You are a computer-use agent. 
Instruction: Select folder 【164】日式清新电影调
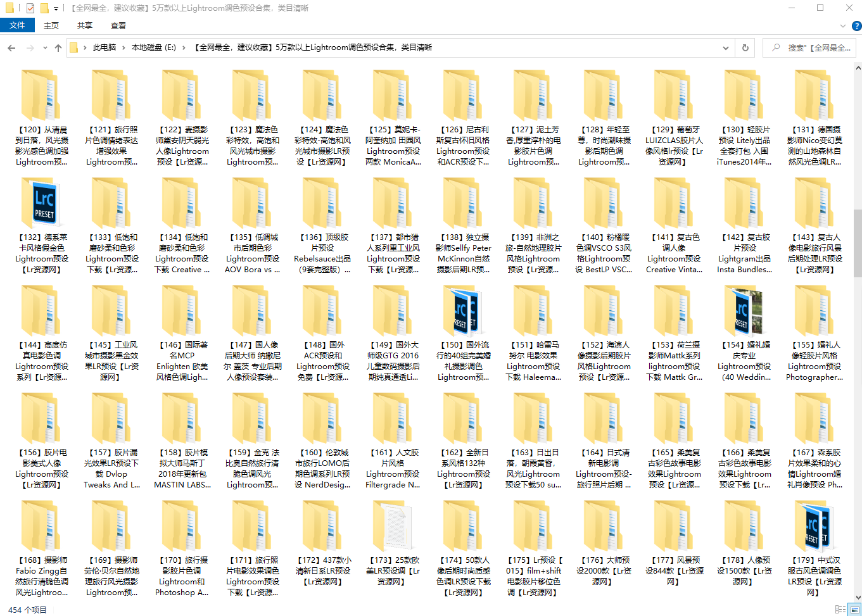point(604,441)
